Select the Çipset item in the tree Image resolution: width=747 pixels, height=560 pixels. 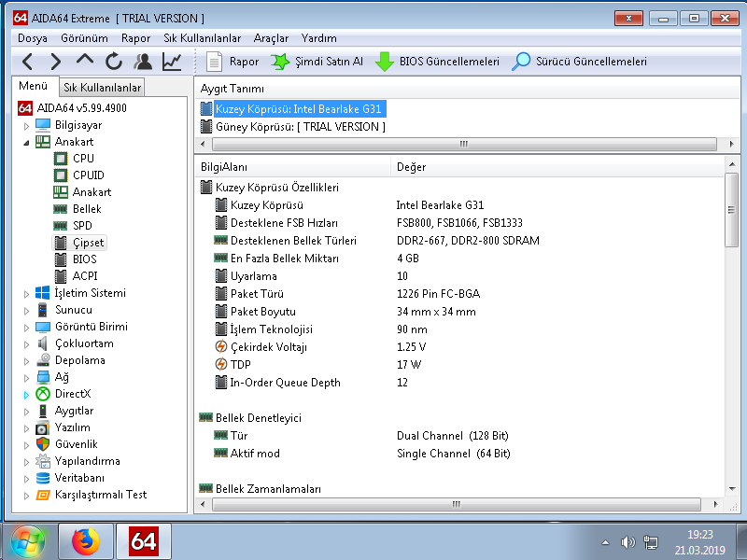tap(78, 243)
